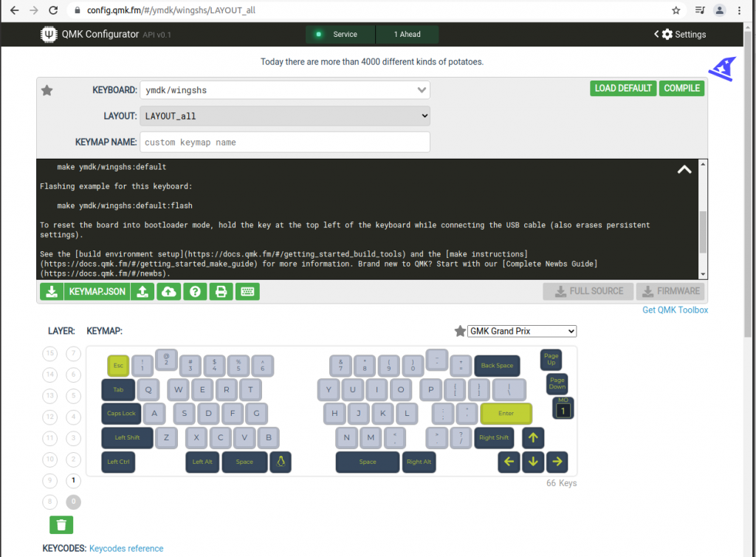Select the Esc key on the keymap
756x557 pixels.
click(118, 366)
